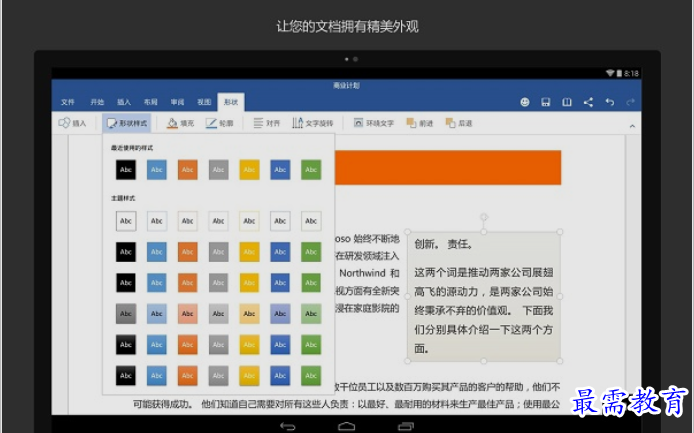
Task: Click the rotation handle above text box
Action: pyautogui.click(x=484, y=217)
